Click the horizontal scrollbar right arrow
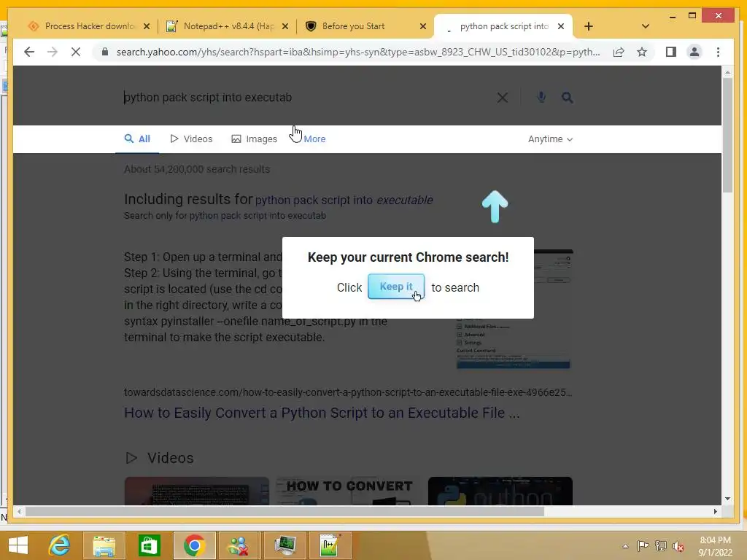This screenshot has width=747, height=560. [715, 511]
